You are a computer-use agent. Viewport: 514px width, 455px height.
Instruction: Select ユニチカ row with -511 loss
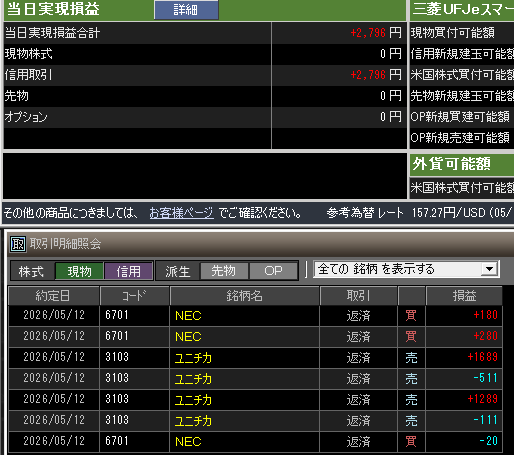(255, 378)
